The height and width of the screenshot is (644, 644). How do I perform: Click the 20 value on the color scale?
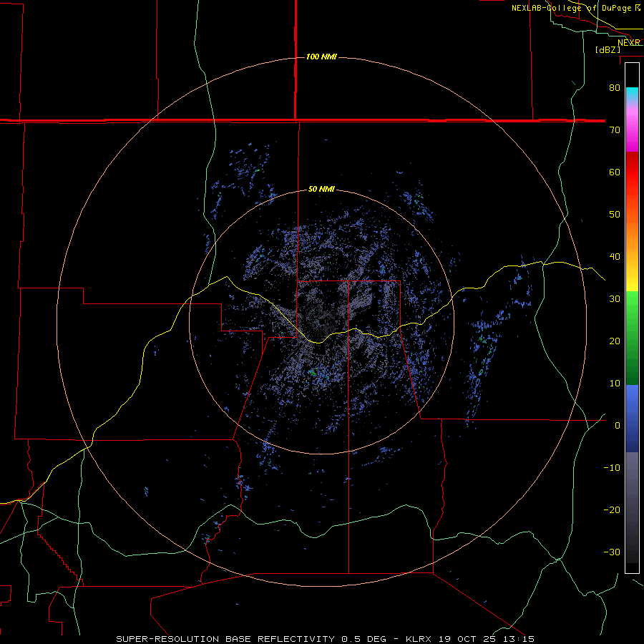(615, 341)
